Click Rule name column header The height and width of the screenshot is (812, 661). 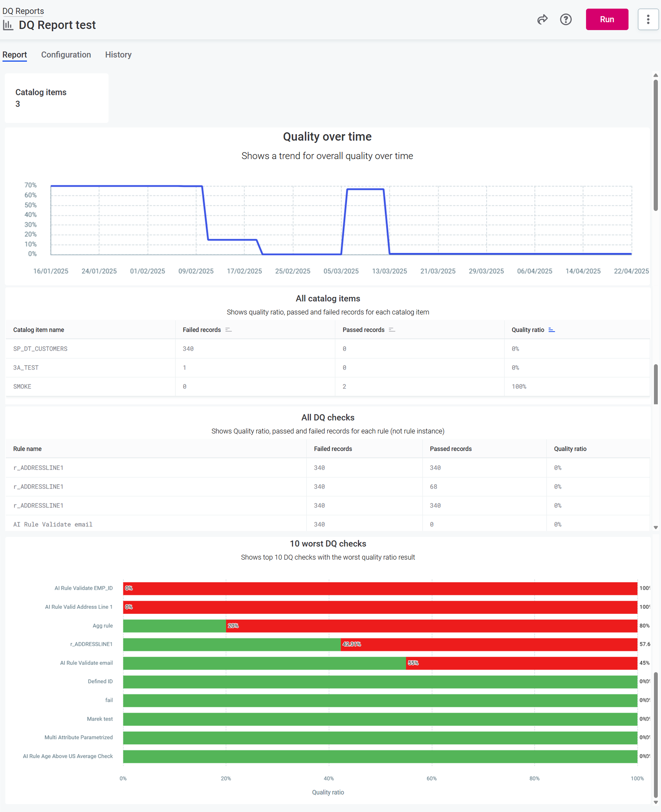click(27, 449)
